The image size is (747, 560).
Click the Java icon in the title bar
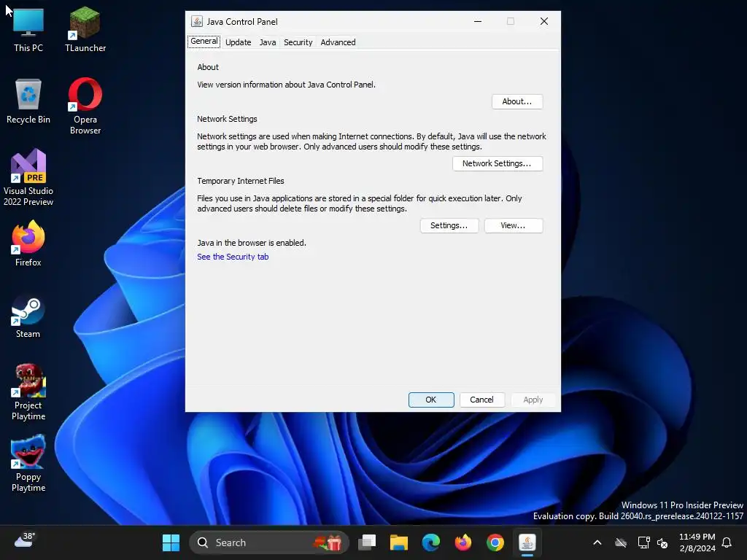[196, 21]
